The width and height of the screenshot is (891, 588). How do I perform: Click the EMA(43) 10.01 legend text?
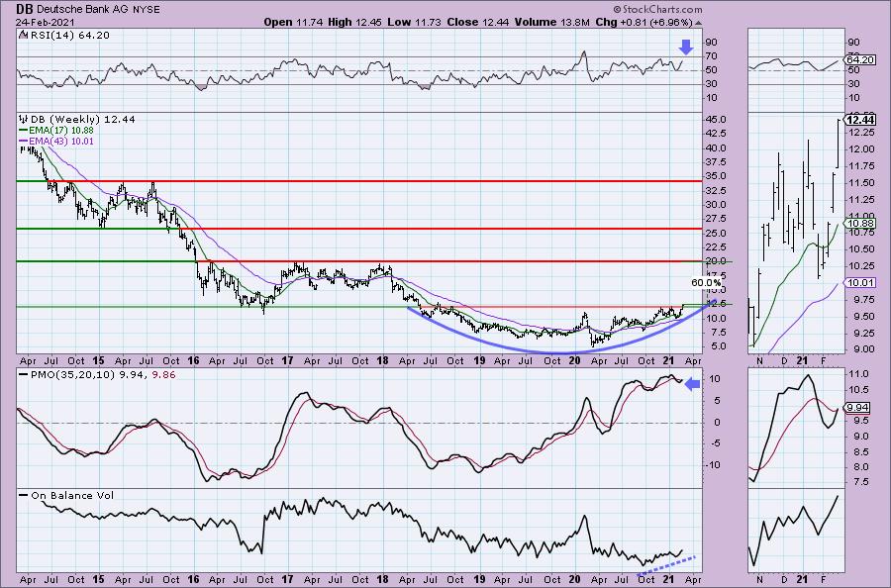pos(61,141)
